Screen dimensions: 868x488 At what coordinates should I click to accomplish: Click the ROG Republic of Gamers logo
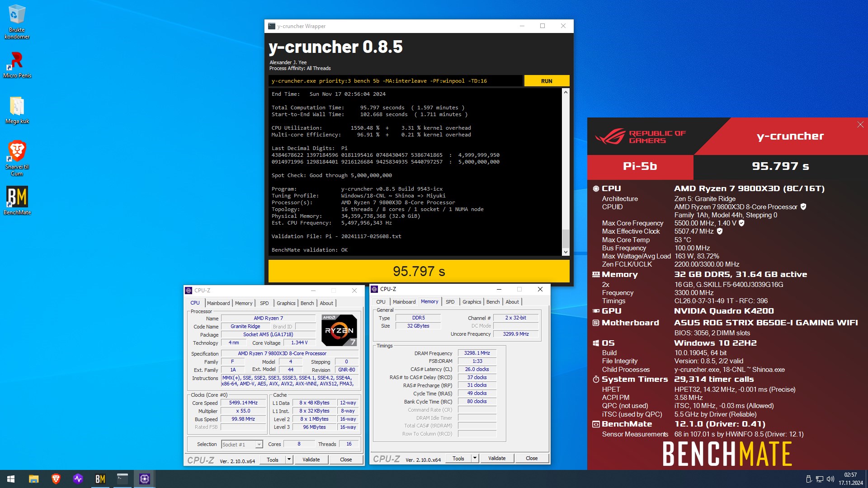coord(640,136)
